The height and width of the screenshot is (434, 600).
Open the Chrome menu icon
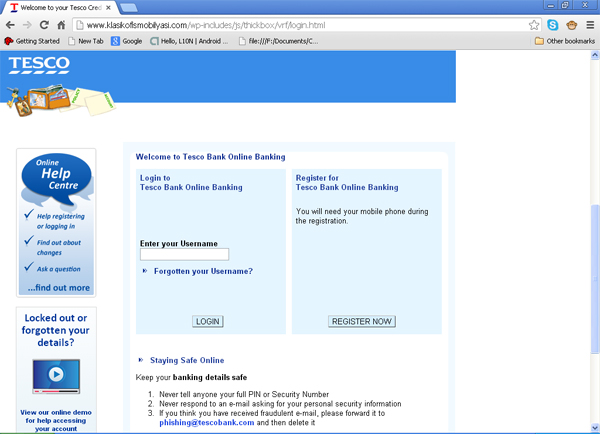pyautogui.click(x=588, y=24)
